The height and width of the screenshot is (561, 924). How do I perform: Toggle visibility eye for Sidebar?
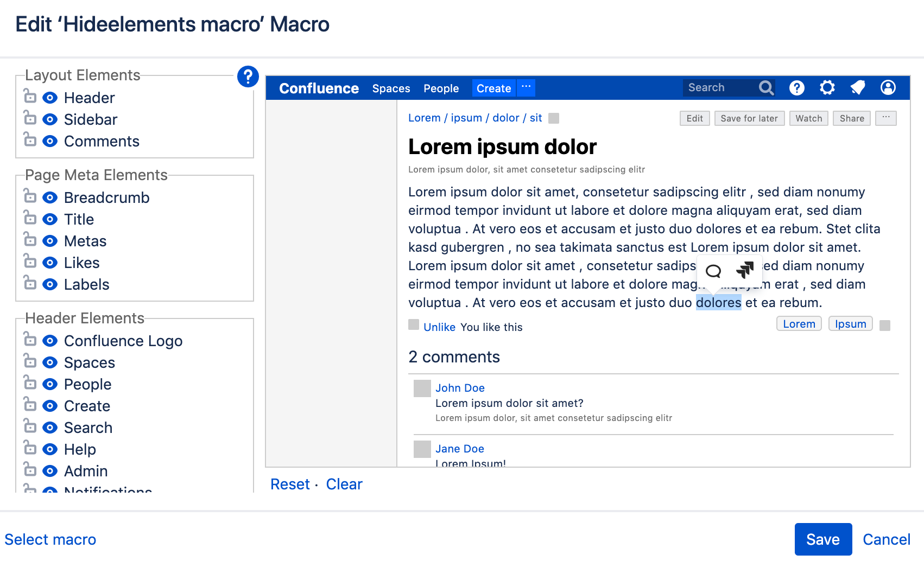50,119
